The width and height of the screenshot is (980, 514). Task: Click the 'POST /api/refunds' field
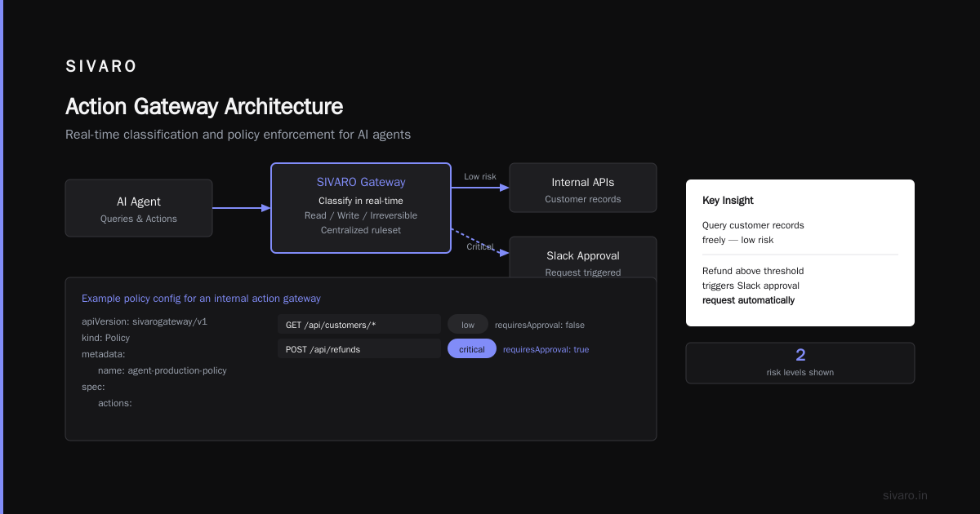359,349
